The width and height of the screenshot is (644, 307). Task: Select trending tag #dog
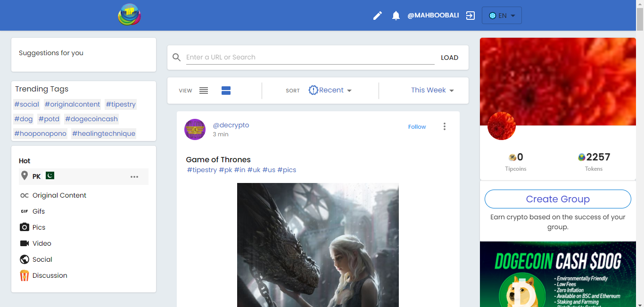pos(24,119)
